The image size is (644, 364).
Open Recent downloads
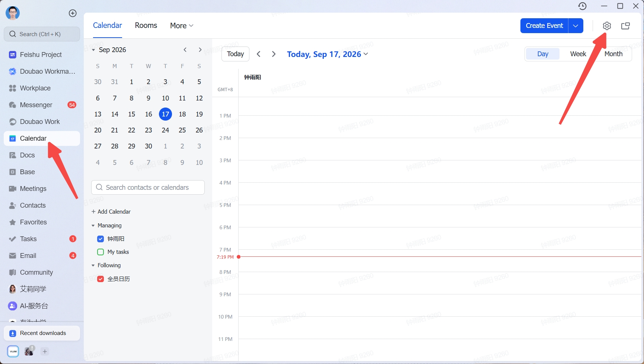pos(42,333)
